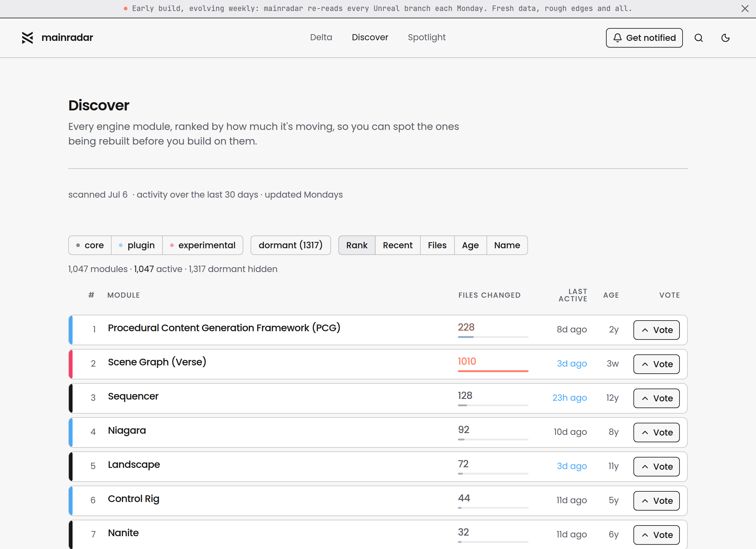Sort modules by Rank
The width and height of the screenshot is (756, 549).
(x=357, y=245)
